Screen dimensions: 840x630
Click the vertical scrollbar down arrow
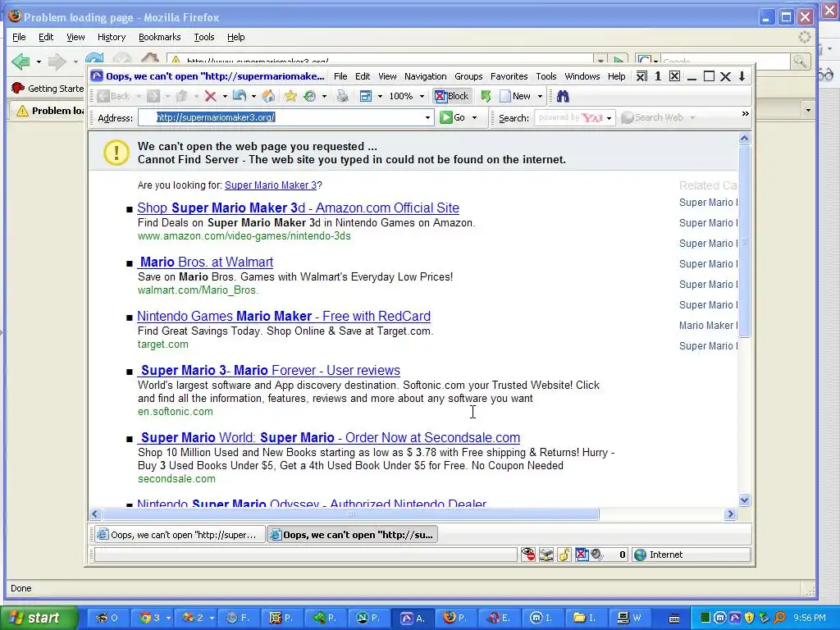click(x=744, y=500)
